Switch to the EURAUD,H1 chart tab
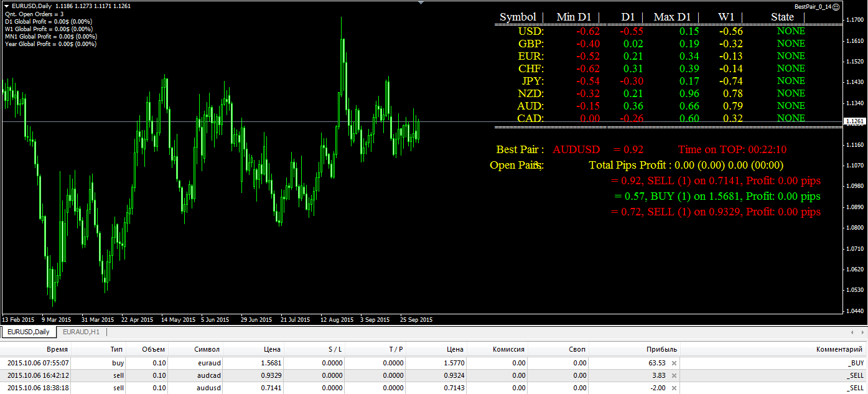Viewport: 868px width, 394px height. click(x=81, y=332)
